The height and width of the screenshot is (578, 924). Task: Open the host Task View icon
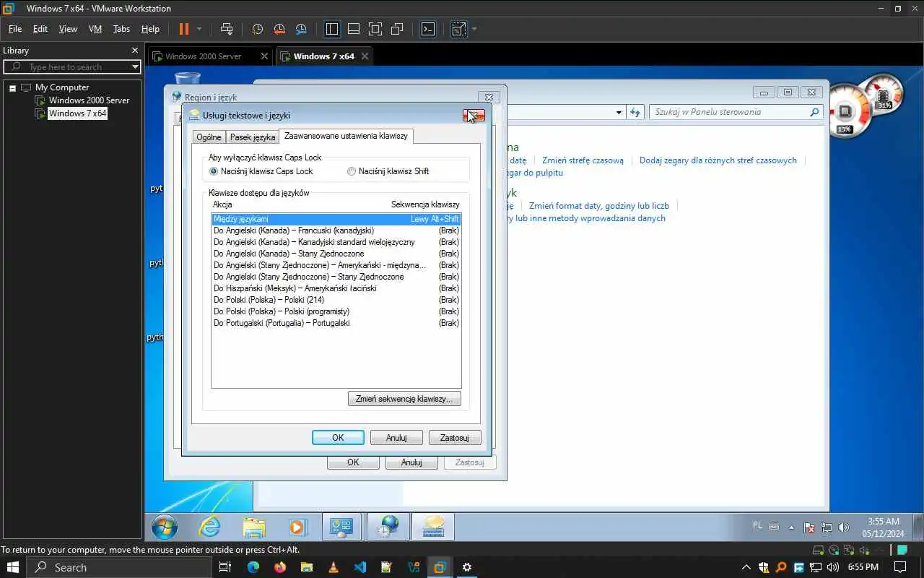point(225,567)
